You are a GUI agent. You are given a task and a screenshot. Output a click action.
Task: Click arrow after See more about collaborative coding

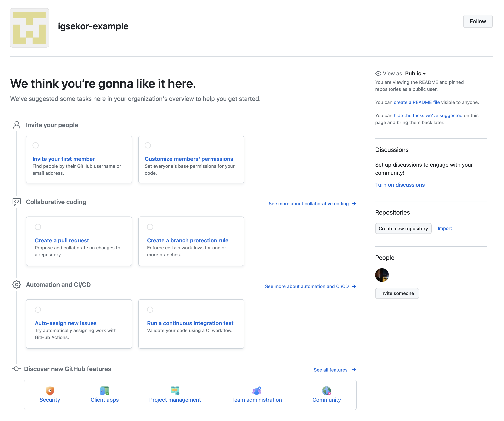pyautogui.click(x=354, y=204)
